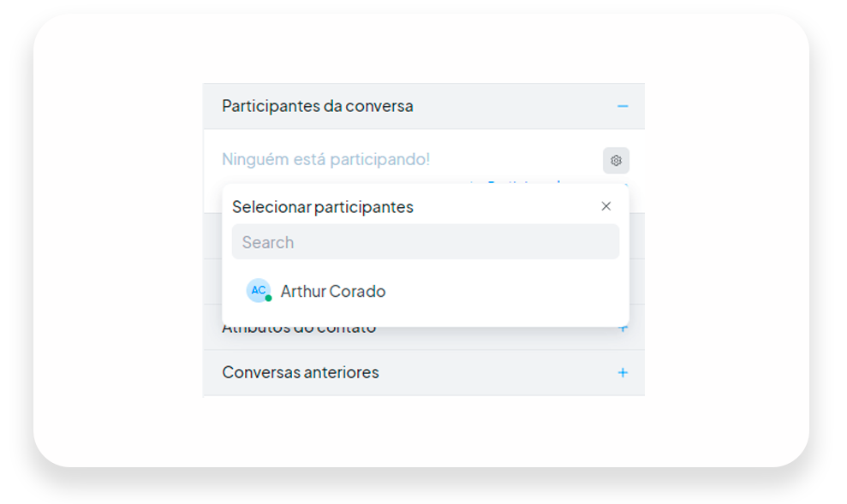The width and height of the screenshot is (847, 504).
Task: Click the Selecionar participantes popup title
Action: tap(323, 207)
